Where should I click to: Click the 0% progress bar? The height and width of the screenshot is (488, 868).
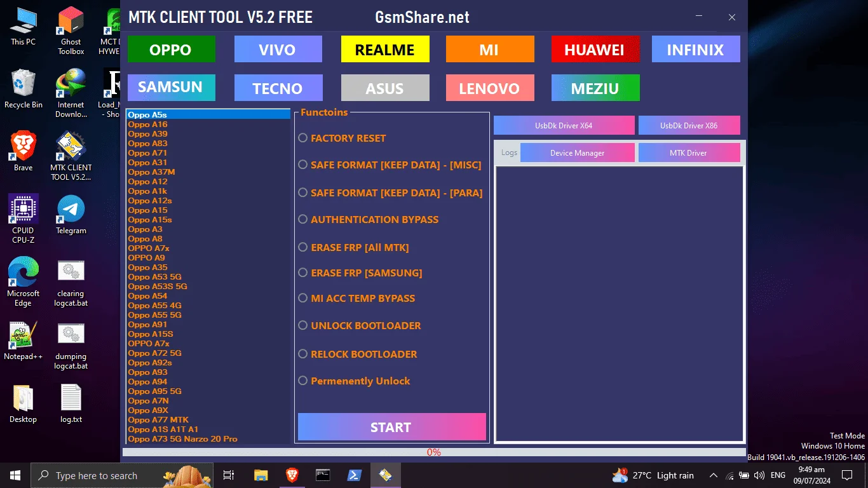[434, 452]
